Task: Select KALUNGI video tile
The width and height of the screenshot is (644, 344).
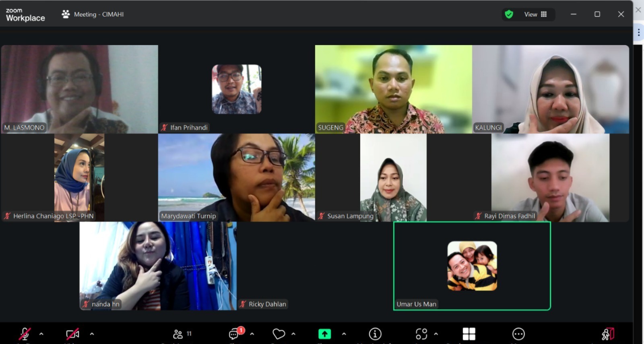Action: (551, 89)
